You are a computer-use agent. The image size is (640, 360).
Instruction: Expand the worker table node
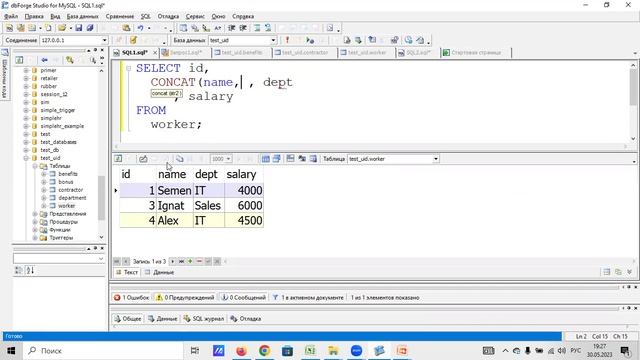44,206
